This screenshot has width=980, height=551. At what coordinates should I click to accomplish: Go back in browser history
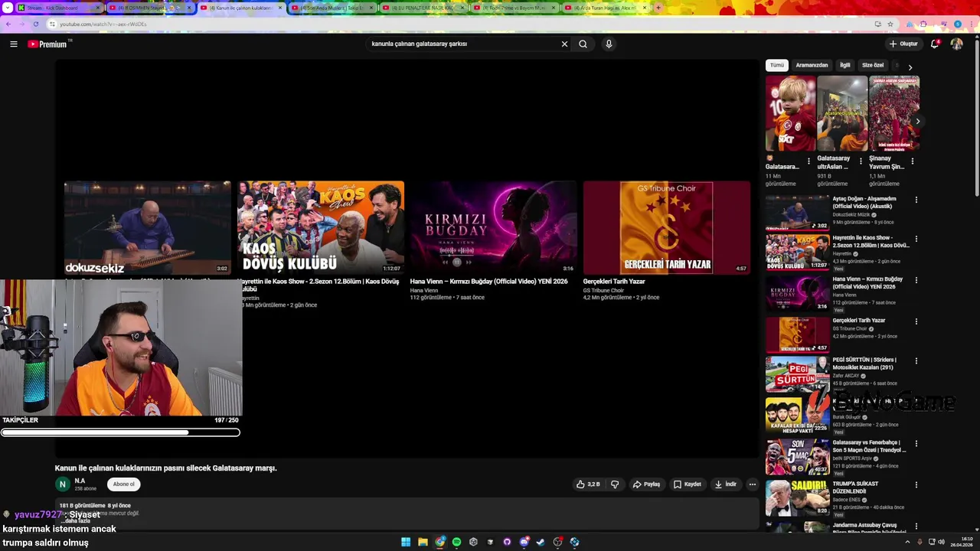tap(8, 24)
